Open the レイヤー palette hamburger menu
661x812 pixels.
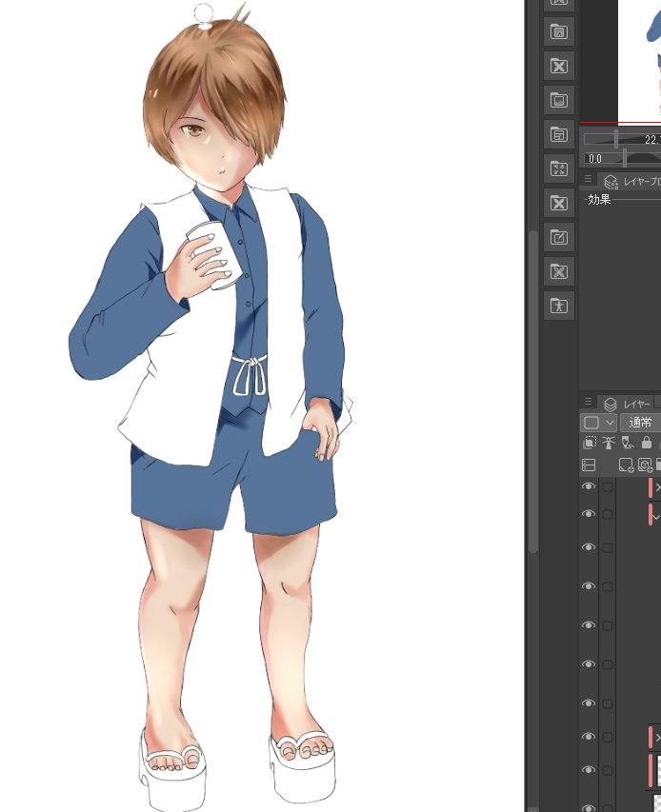tap(588, 402)
